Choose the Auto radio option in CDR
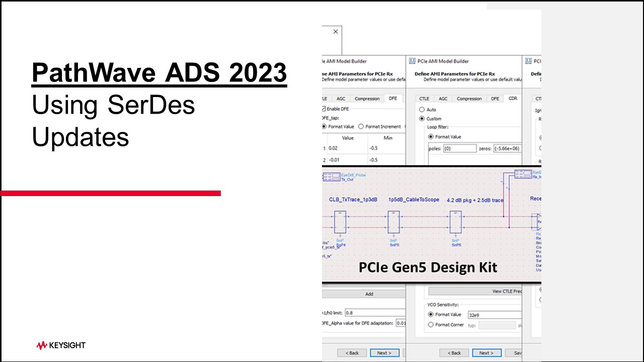The image size is (644, 362). click(422, 109)
